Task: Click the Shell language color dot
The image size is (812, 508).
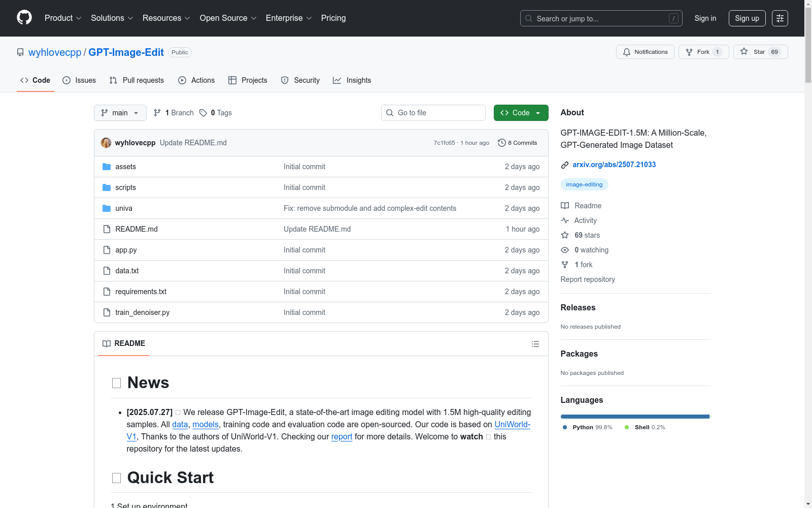Action: pyautogui.click(x=627, y=427)
